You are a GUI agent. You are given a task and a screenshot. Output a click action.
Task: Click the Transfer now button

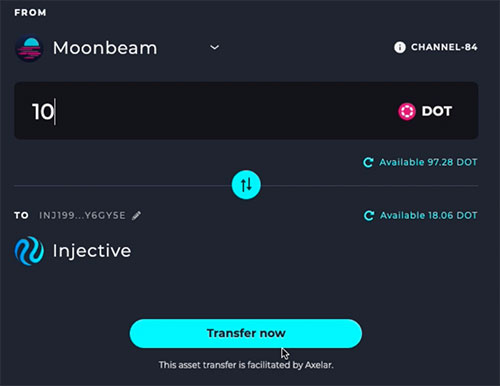[x=246, y=333]
